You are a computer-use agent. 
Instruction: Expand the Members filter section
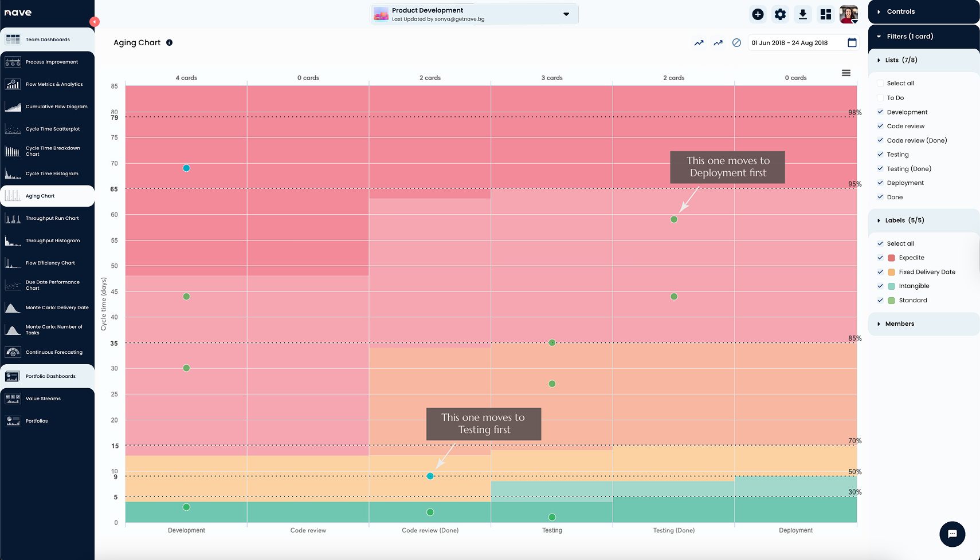click(899, 324)
